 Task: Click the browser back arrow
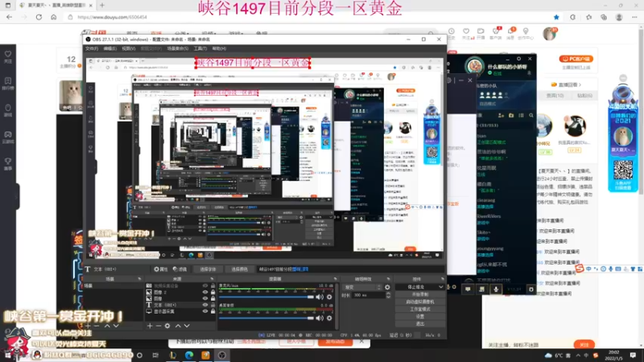[9, 17]
